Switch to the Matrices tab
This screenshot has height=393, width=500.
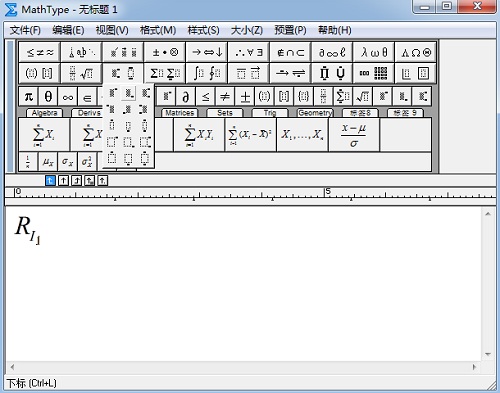tap(179, 113)
